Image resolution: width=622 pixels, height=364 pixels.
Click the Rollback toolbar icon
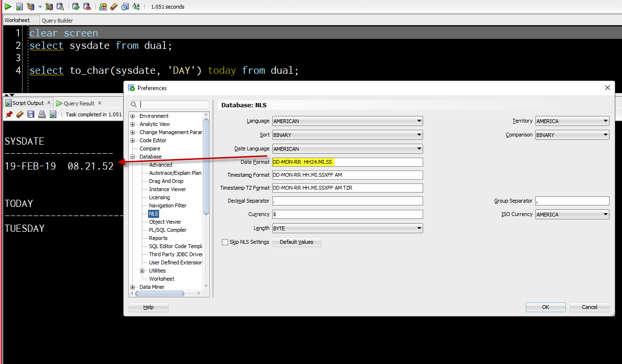tap(87, 7)
